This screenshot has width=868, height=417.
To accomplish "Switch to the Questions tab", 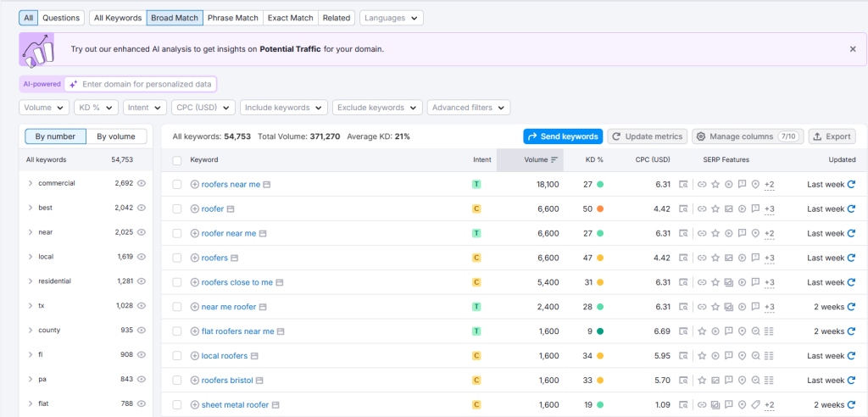I will [x=61, y=18].
